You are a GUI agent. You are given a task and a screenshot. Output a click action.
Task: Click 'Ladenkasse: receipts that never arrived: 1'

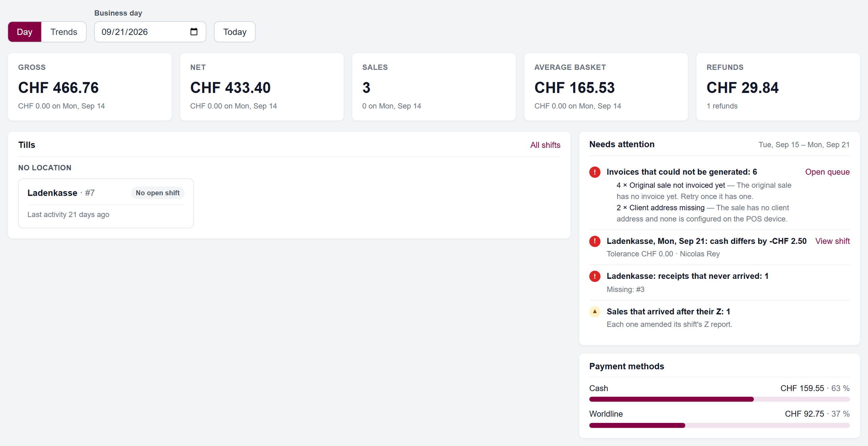point(687,276)
